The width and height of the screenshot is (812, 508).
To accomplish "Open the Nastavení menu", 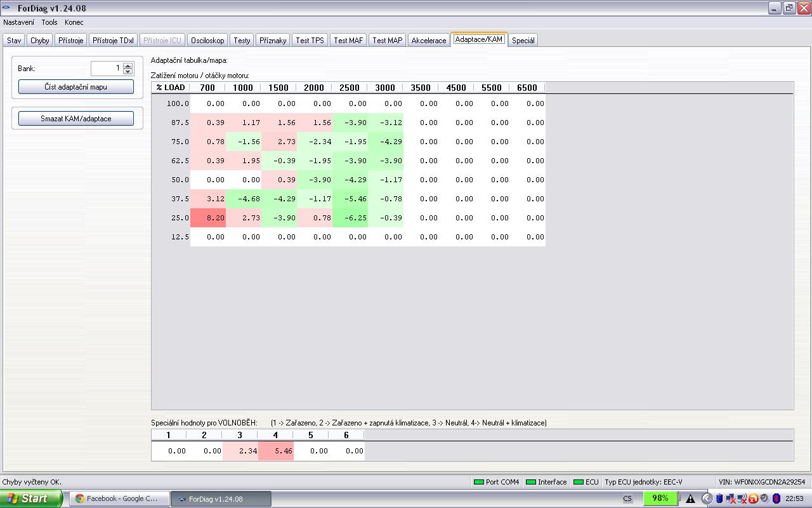I will 19,22.
